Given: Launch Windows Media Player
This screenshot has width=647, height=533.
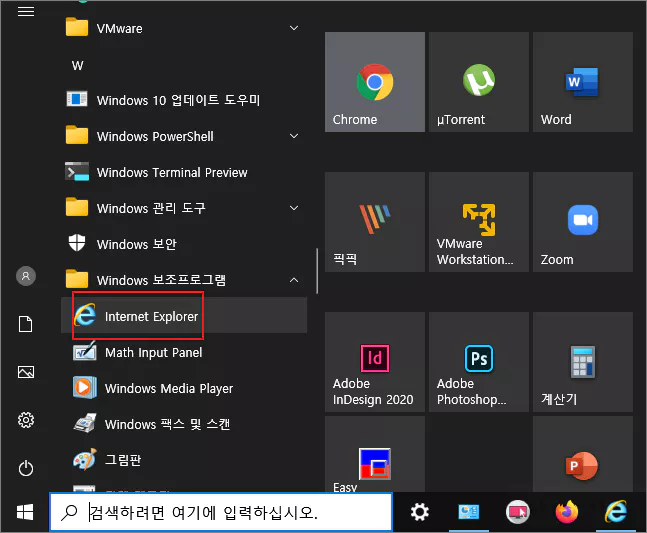Looking at the screenshot, I should (x=184, y=388).
